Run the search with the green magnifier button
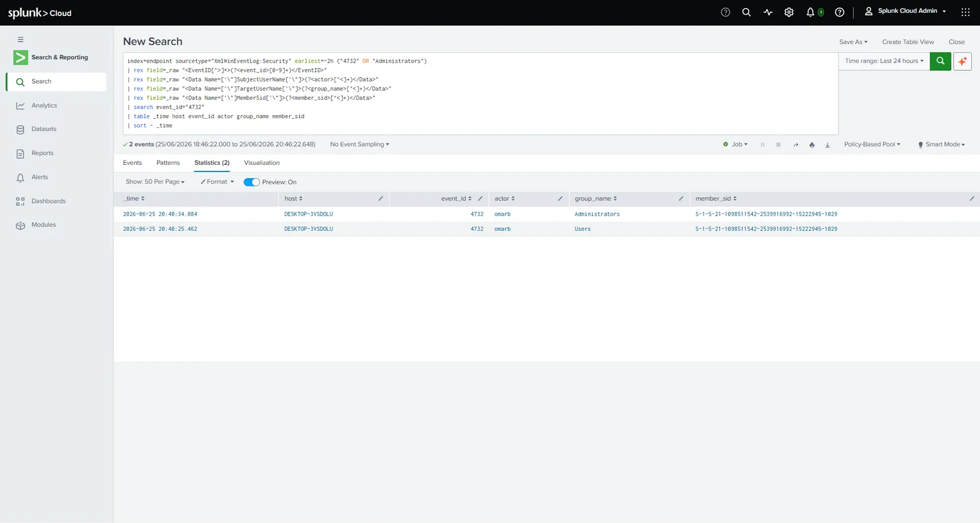This screenshot has height=523, width=980. pos(940,61)
